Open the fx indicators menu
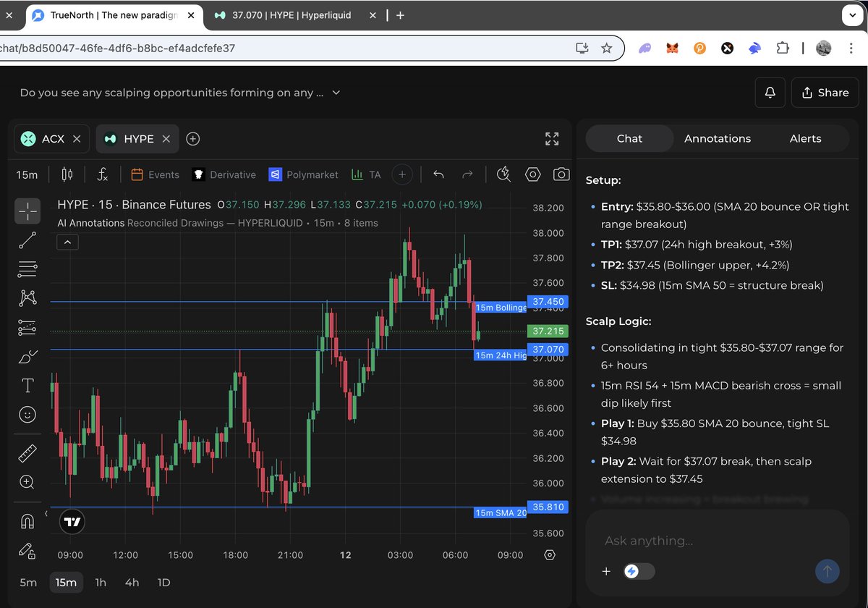This screenshot has width=868, height=608. click(x=103, y=174)
